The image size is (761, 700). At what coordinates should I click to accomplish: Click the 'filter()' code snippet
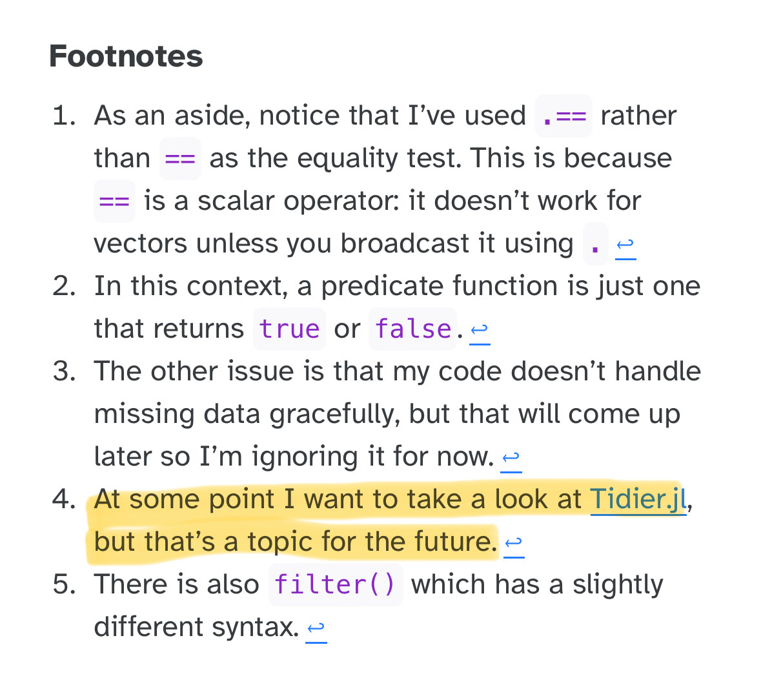pos(336,584)
